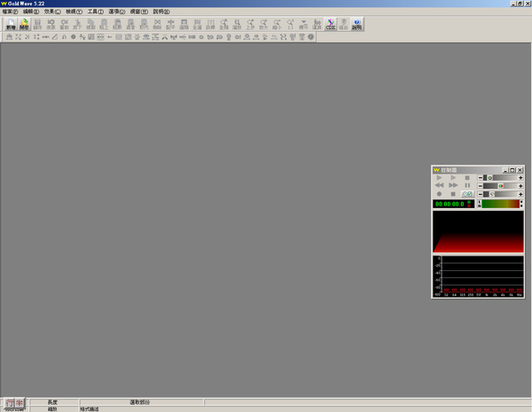Image resolution: width=532 pixels, height=412 pixels.
Task: Click the frequency spectrum graph display
Action: [x=478, y=276]
